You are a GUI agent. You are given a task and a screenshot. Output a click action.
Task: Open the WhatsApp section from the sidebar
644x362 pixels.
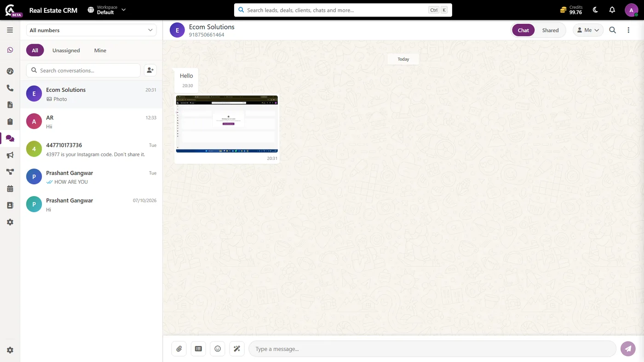pos(10,50)
